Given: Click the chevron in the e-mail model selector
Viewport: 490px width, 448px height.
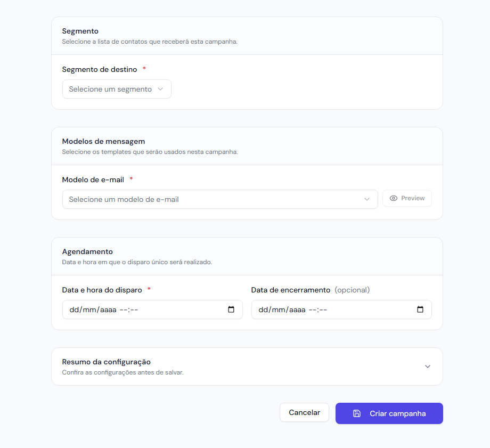Looking at the screenshot, I should pyautogui.click(x=367, y=199).
